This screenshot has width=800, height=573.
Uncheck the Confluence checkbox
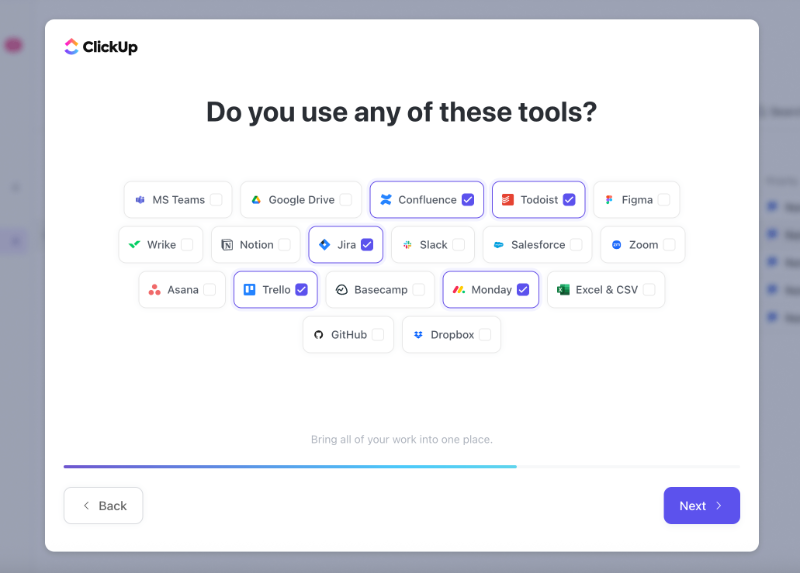point(468,200)
